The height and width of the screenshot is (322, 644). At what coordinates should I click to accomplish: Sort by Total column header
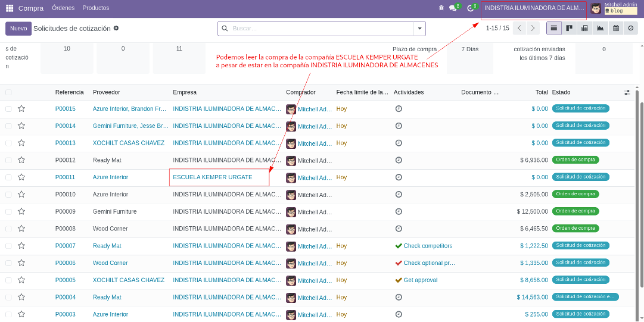tap(542, 92)
